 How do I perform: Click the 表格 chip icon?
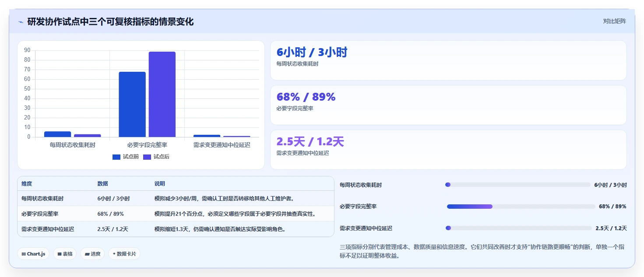[60, 254]
